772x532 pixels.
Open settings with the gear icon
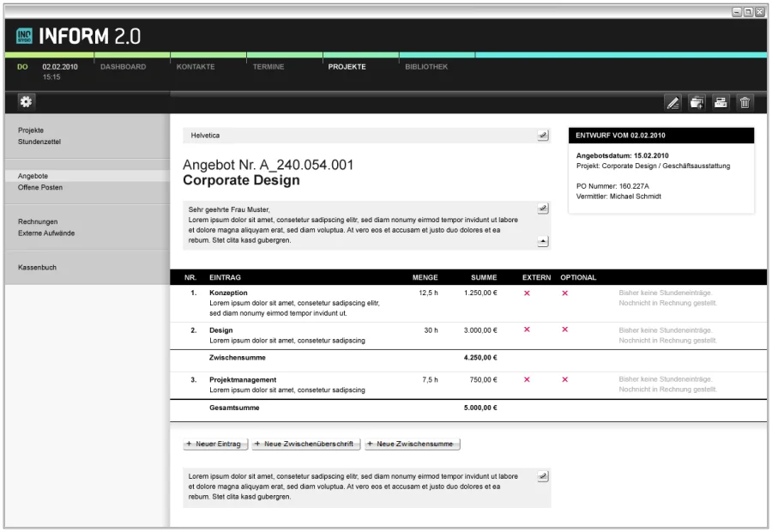26,102
